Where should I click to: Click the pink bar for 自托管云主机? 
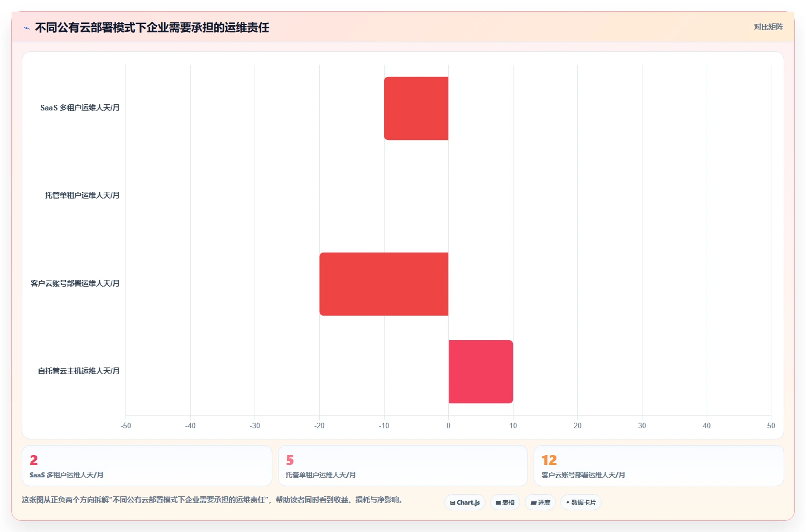pyautogui.click(x=481, y=371)
